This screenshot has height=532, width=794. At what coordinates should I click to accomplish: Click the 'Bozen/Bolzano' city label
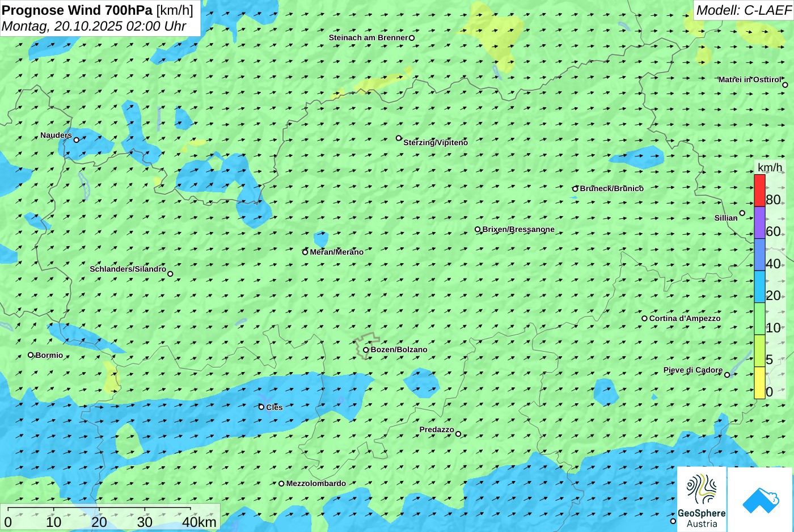tap(399, 349)
